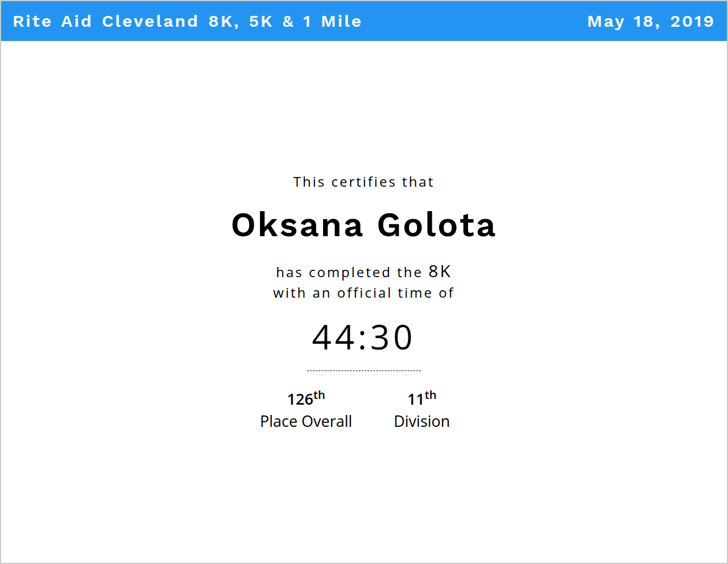Click the "Place Overall" label
This screenshot has width=728, height=564.
tap(306, 421)
